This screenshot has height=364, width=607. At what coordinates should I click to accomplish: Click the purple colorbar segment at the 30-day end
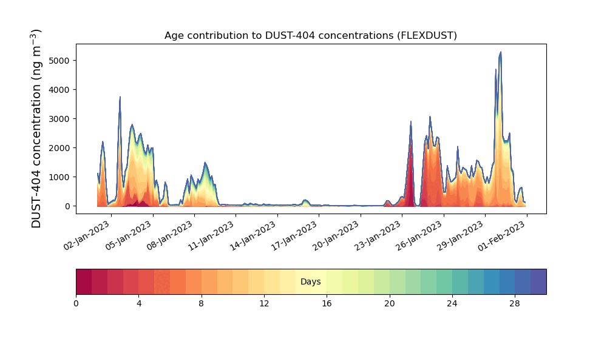[538, 281]
